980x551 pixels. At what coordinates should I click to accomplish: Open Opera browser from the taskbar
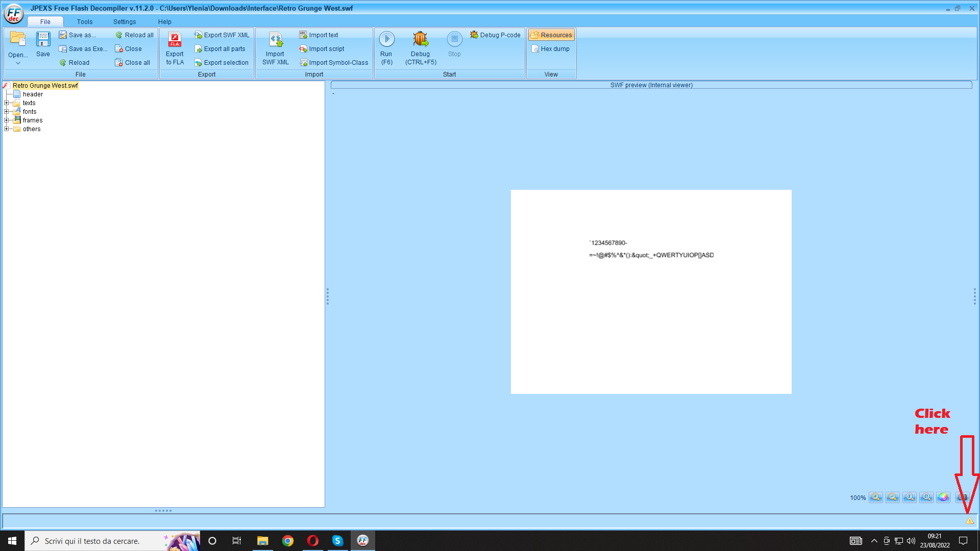coord(313,541)
